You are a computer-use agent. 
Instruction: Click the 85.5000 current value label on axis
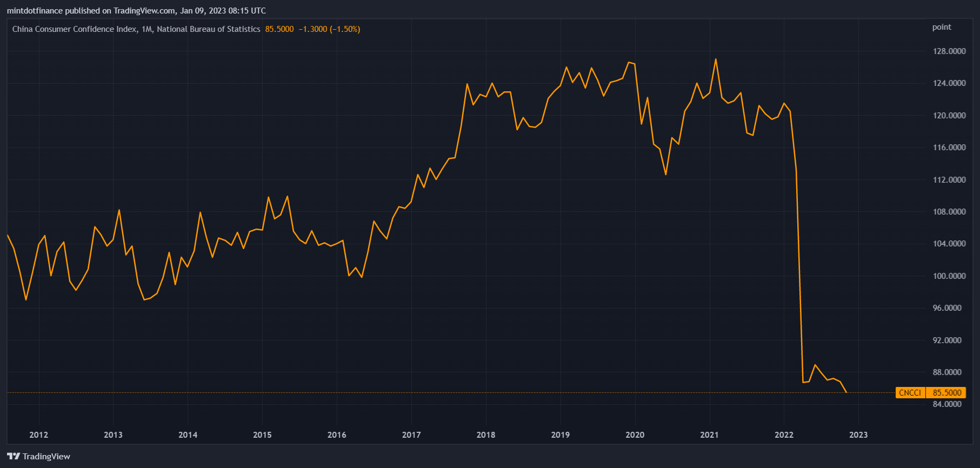[947, 393]
